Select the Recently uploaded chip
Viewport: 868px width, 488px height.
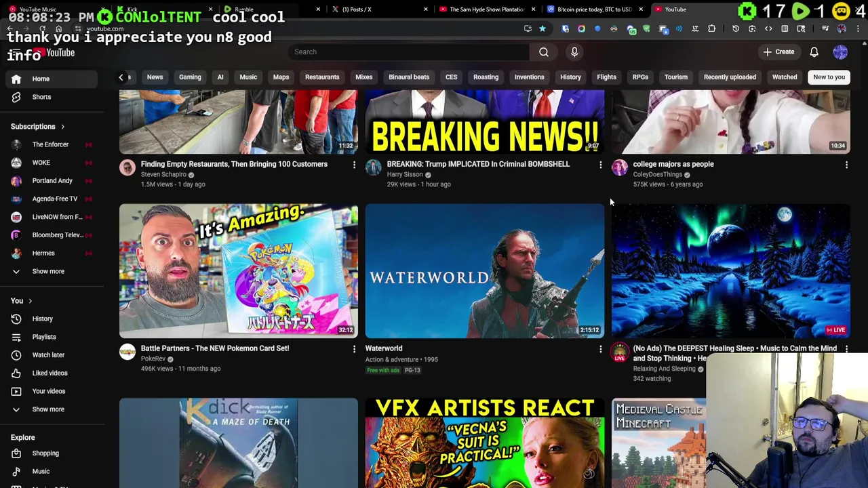[x=730, y=77]
